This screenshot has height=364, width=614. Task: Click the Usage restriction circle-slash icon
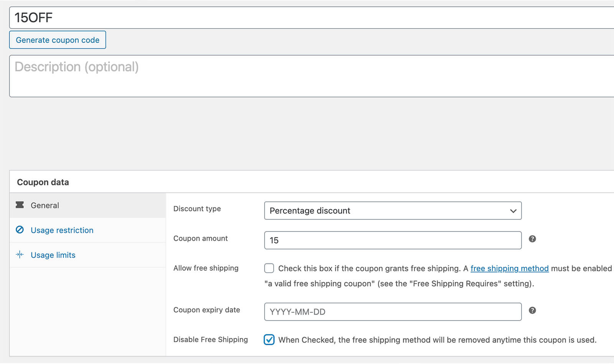20,230
